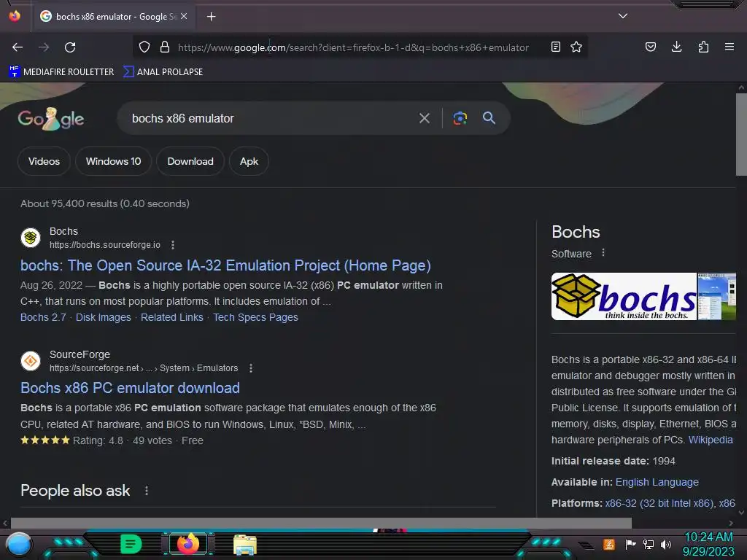Open MEDIAFIRE ROULETTER bookmark
747x560 pixels.
click(61, 72)
